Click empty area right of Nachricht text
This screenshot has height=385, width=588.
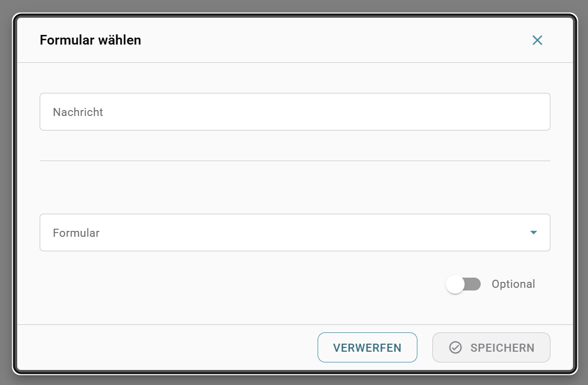coord(326,112)
